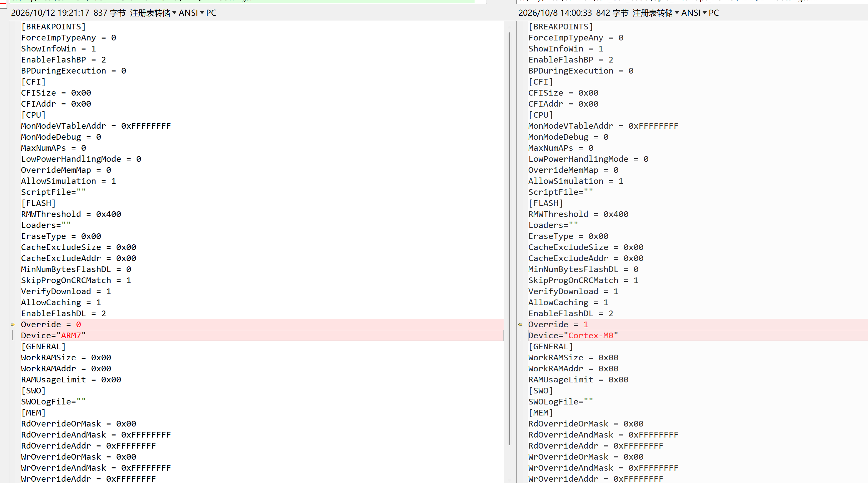
Task: Click right pane VerifyDownload = 1 line
Action: 573,291
